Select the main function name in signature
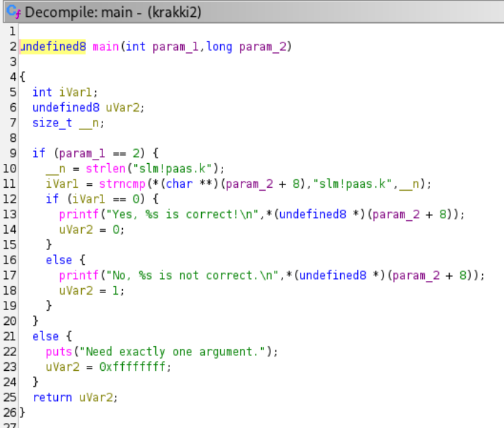504x428 pixels. click(104, 47)
